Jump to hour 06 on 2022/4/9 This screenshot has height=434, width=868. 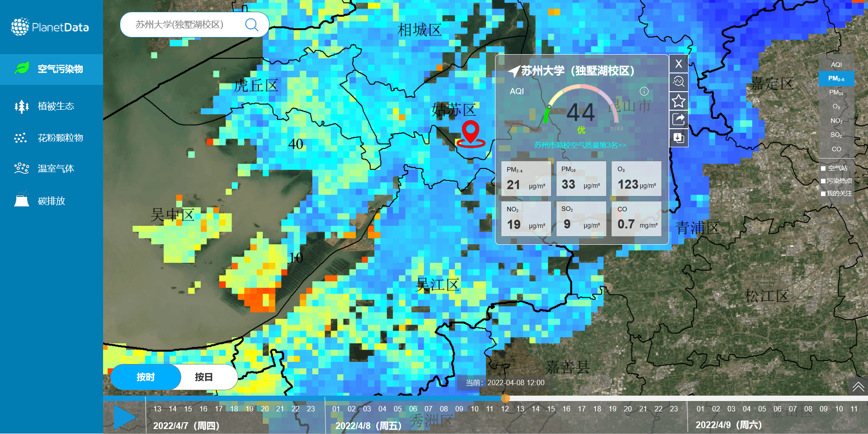point(777,409)
